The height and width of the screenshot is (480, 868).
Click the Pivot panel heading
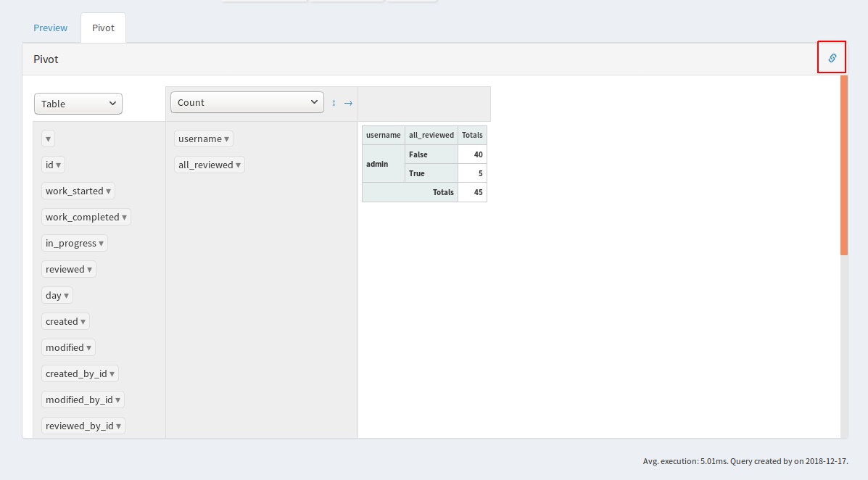[46, 59]
